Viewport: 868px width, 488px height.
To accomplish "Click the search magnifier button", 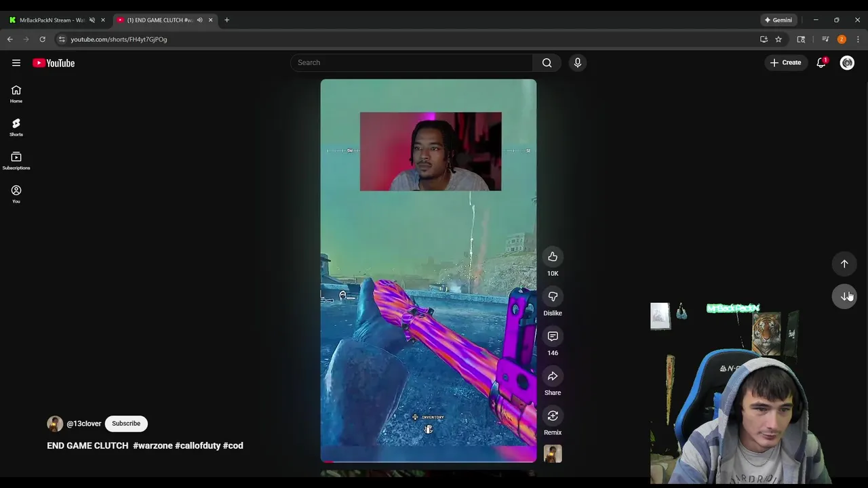I will click(547, 63).
